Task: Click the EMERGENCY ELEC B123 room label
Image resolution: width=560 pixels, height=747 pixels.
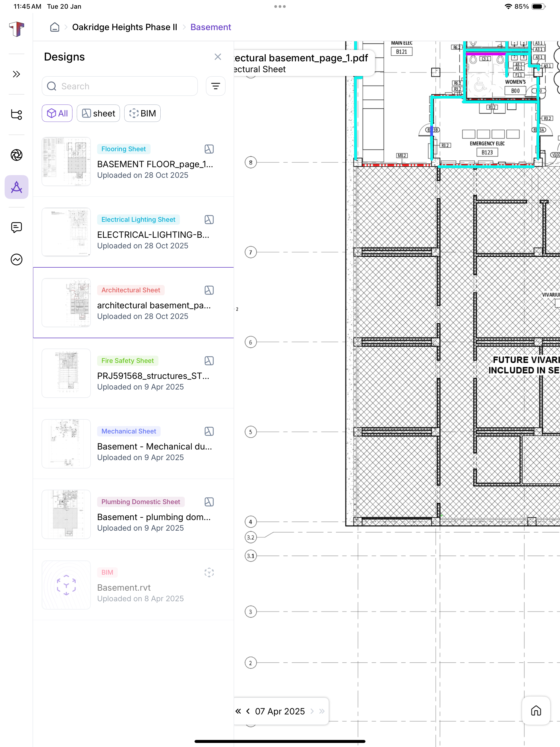Action: point(487,148)
